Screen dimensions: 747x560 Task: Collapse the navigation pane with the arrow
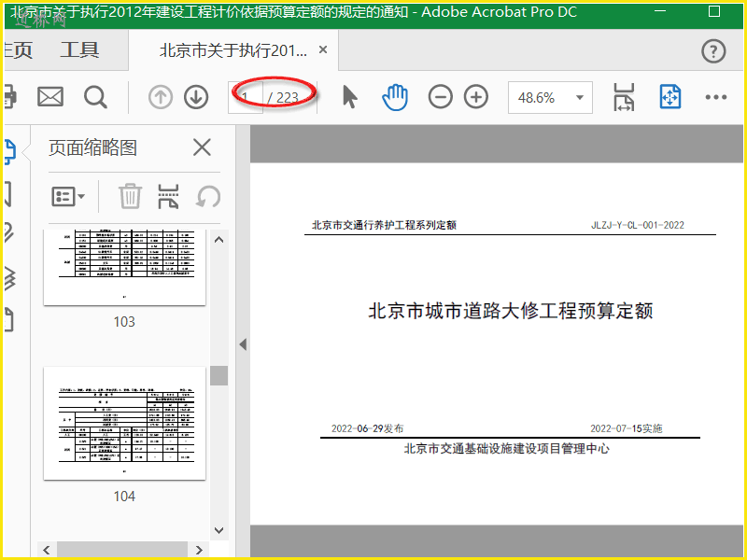(243, 344)
